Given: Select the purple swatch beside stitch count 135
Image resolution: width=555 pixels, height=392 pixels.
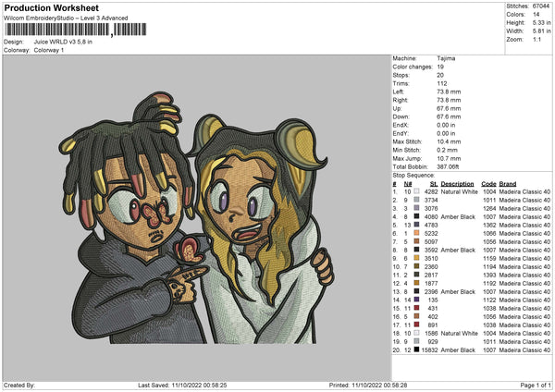Looking at the screenshot, I should pos(416,300).
